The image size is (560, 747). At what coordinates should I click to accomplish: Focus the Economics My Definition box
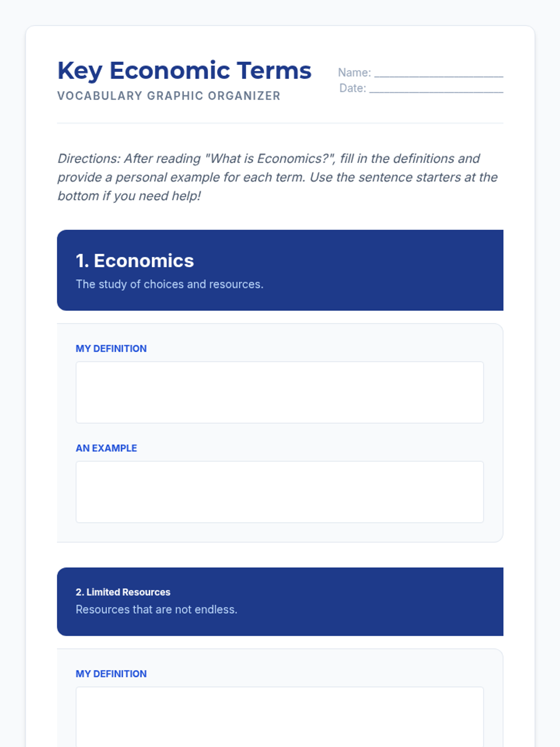pos(280,392)
